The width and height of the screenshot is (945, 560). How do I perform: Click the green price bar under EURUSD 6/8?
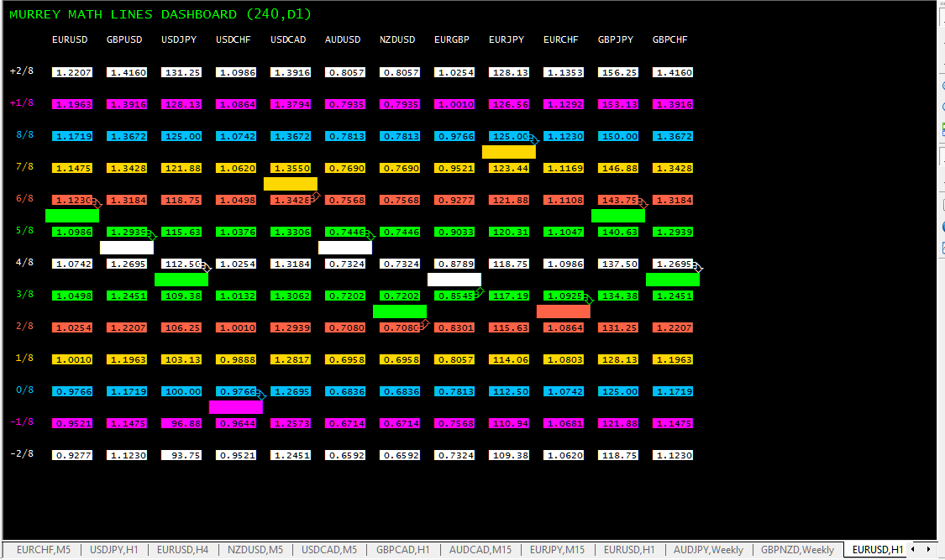72,216
